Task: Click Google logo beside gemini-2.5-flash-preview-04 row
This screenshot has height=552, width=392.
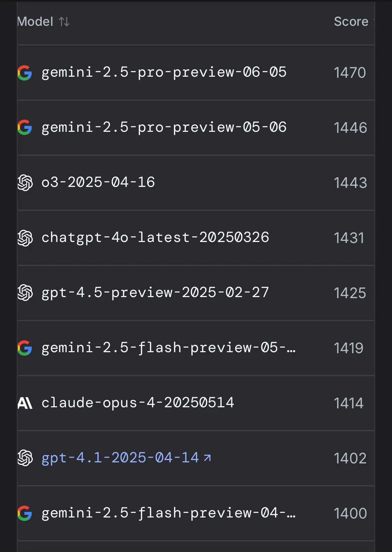Action: click(25, 513)
